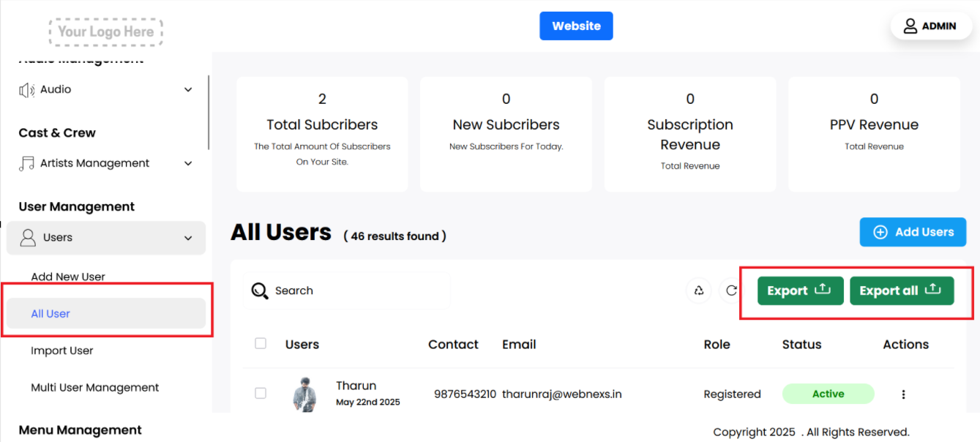The width and height of the screenshot is (980, 442).
Task: Click the recycle trash icon near search
Action: click(x=699, y=291)
